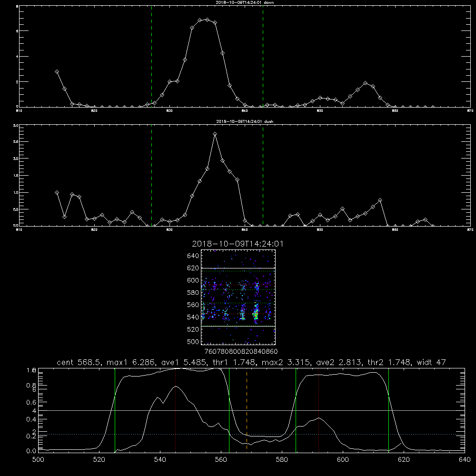Click the '600' x-axis label of bottom plot
Screen dimensions: 476x476
[343, 460]
